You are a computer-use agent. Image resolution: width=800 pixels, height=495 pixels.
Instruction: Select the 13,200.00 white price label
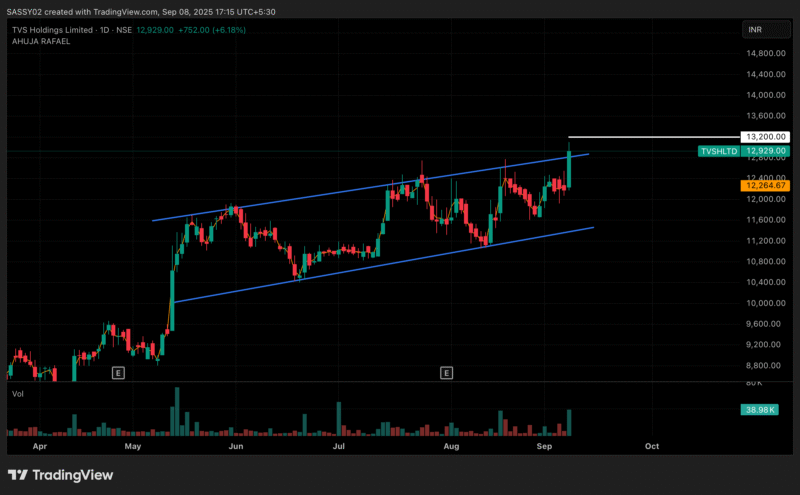(x=765, y=137)
